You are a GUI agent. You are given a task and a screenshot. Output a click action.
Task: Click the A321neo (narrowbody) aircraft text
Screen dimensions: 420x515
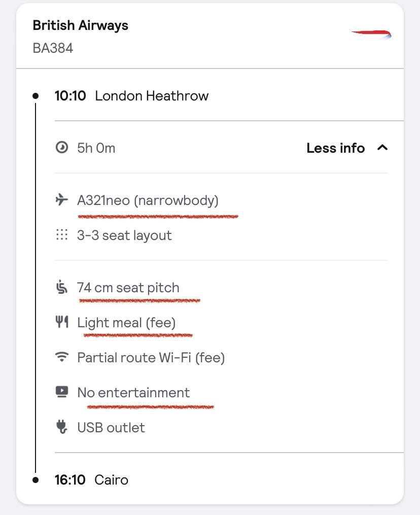(148, 200)
